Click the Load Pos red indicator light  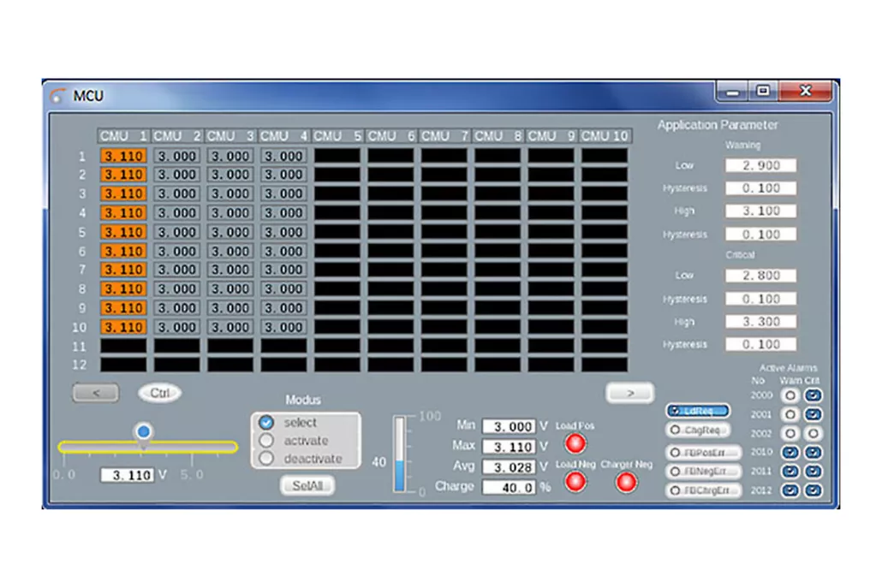point(575,443)
